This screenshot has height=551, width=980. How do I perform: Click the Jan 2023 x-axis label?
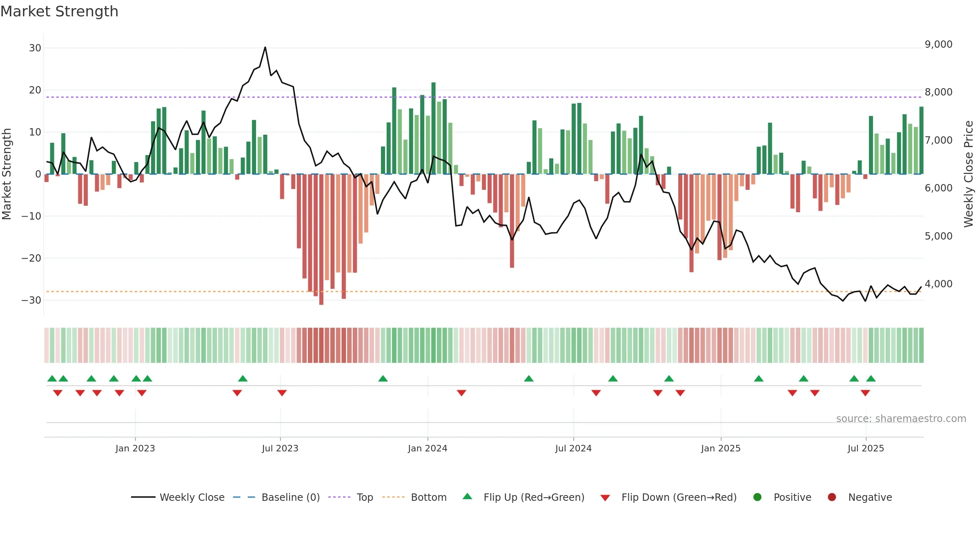(x=135, y=448)
